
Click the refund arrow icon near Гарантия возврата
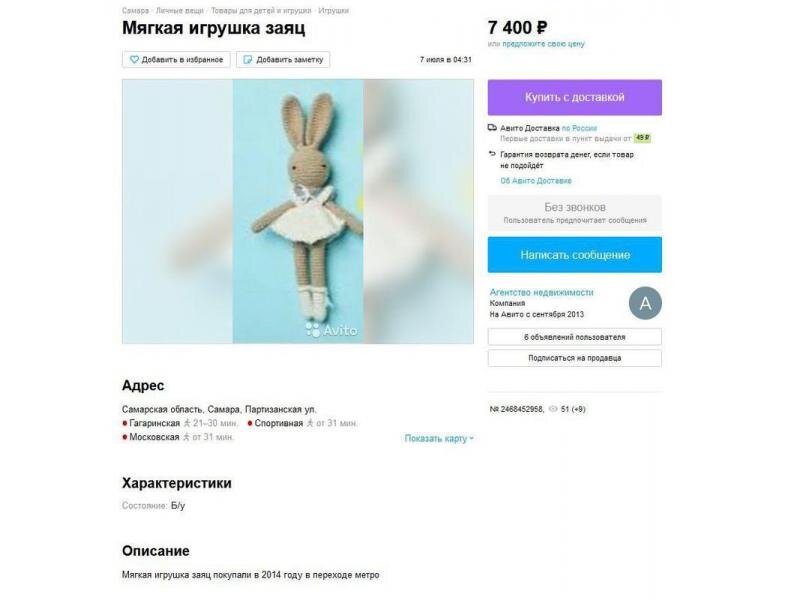(x=492, y=154)
